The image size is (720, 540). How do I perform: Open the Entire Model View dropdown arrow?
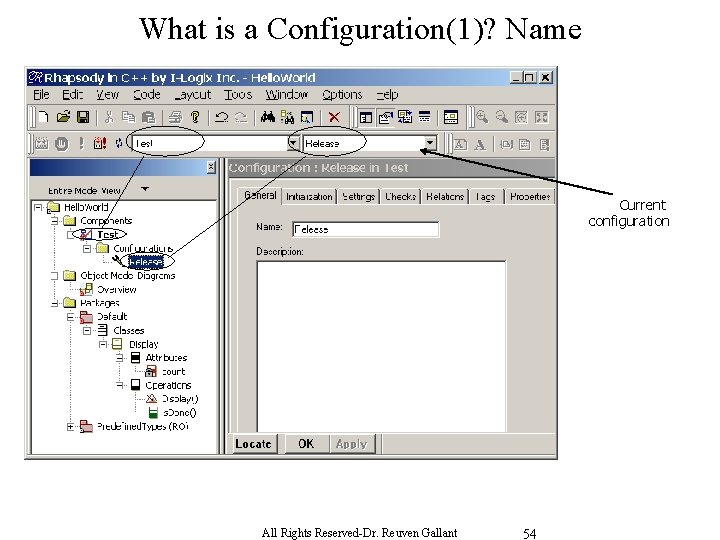point(145,189)
